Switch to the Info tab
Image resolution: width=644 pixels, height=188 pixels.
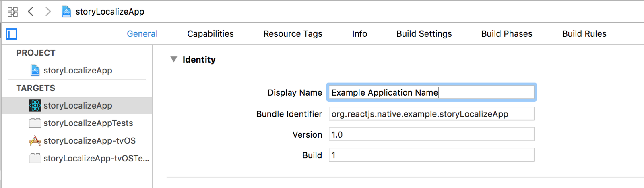[x=359, y=34]
